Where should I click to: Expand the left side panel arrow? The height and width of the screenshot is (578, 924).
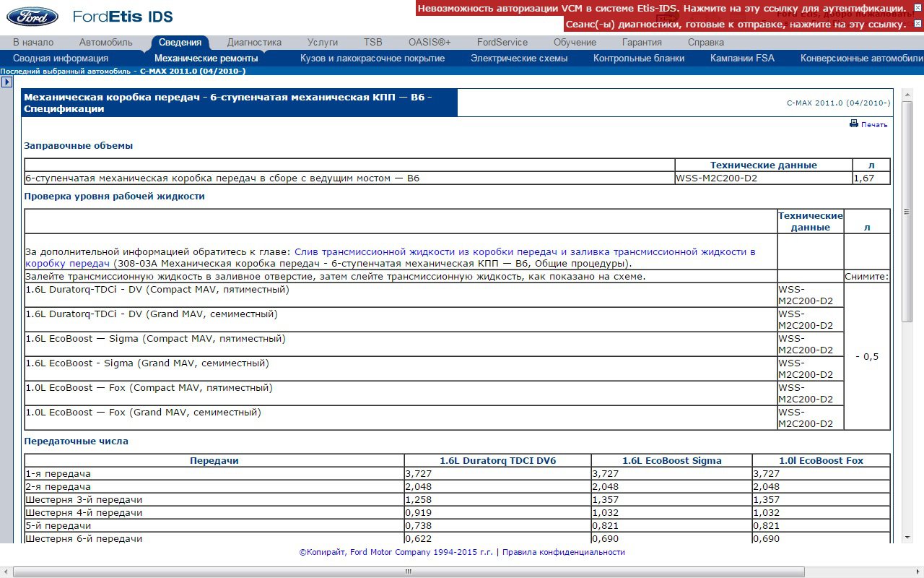click(6, 82)
